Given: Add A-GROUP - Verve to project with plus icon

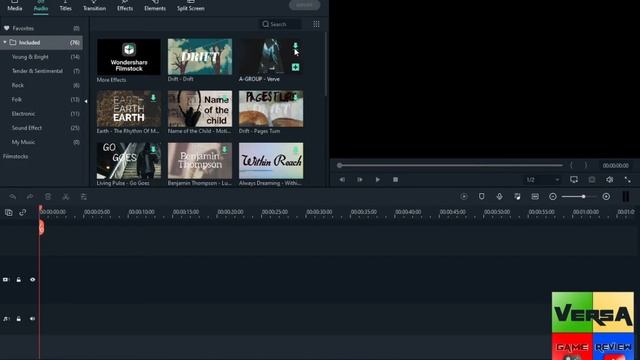Looking at the screenshot, I should 296,67.
